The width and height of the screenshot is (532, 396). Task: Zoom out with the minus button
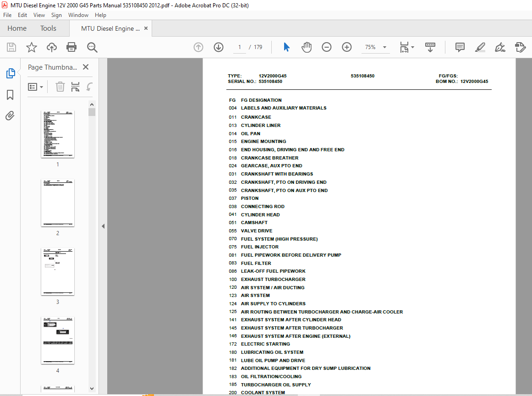tap(326, 47)
